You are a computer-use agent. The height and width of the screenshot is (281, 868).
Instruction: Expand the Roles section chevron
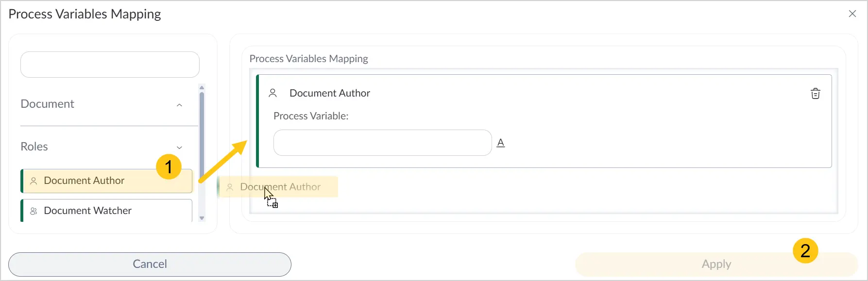(179, 148)
